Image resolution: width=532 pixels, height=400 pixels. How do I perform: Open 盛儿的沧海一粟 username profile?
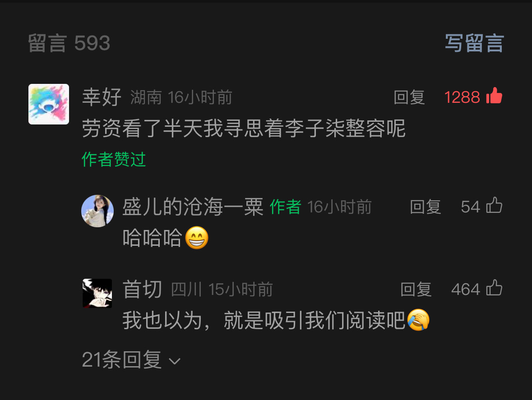click(x=193, y=207)
